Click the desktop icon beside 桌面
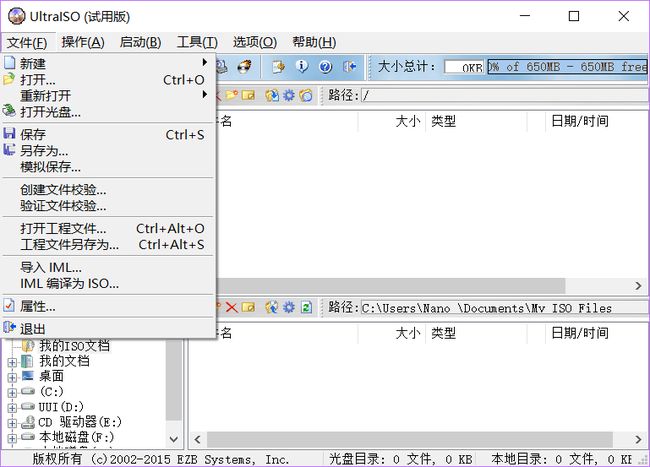 28,376
